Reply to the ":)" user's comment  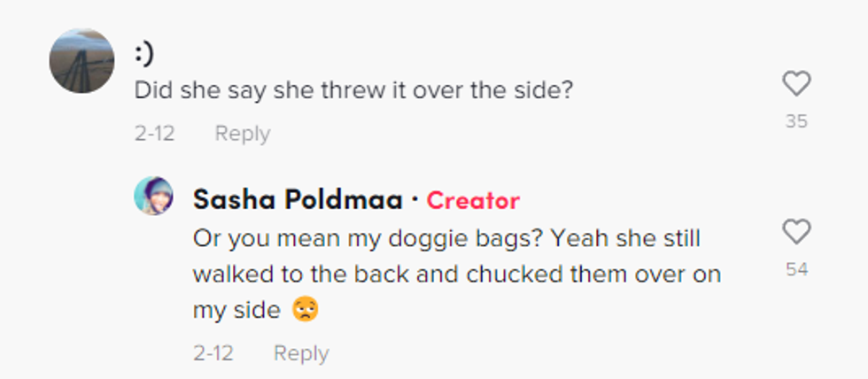pos(242,134)
